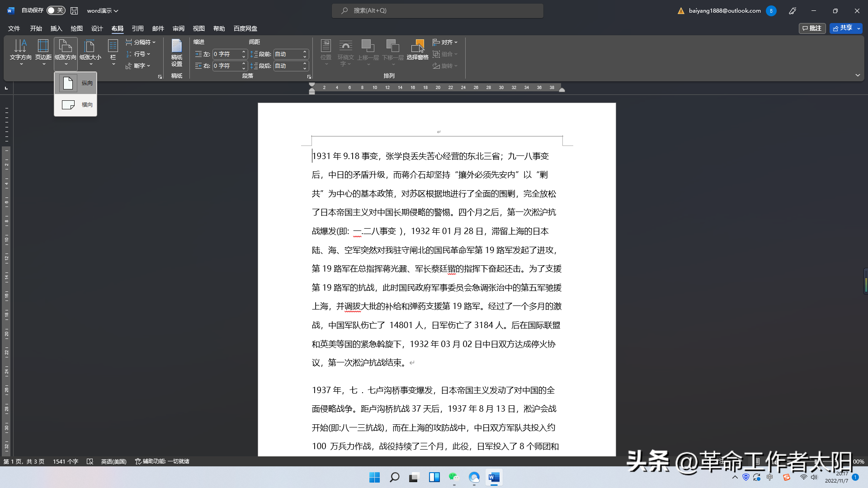Open the 纸张大小 paper size tool
Viewport: 868px width, 488px height.
pyautogui.click(x=90, y=52)
